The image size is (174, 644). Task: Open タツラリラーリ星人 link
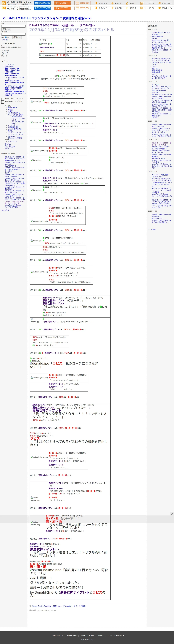(158, 132)
